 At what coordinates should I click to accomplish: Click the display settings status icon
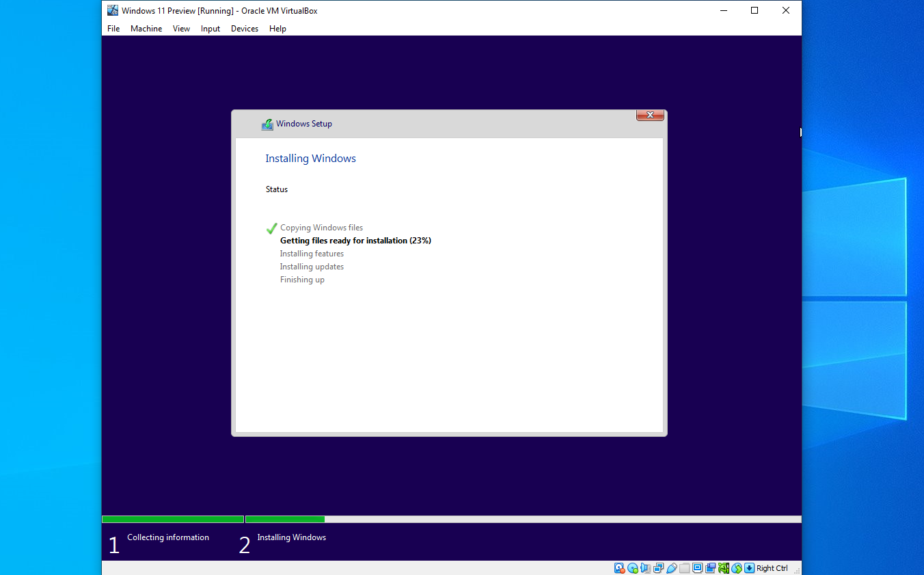click(x=697, y=568)
